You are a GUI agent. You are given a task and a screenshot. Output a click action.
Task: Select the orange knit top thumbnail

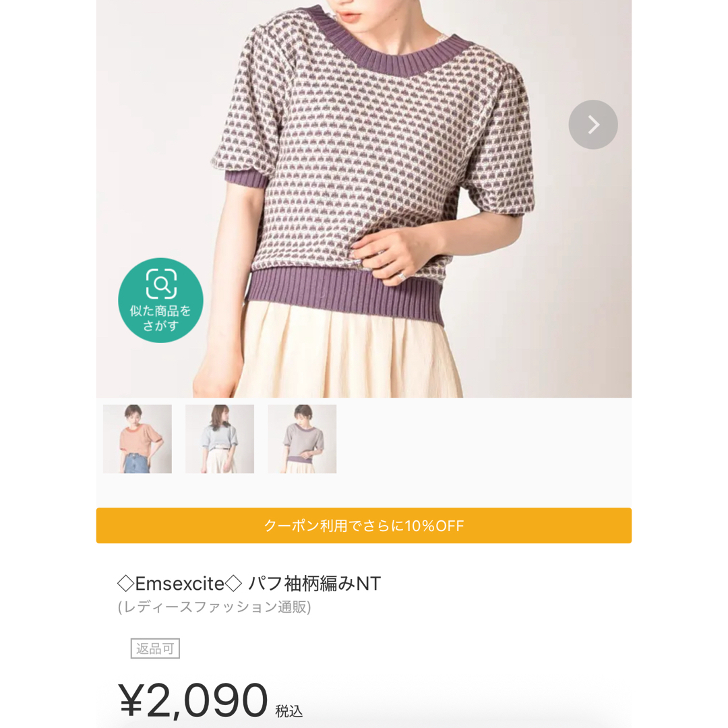[138, 439]
